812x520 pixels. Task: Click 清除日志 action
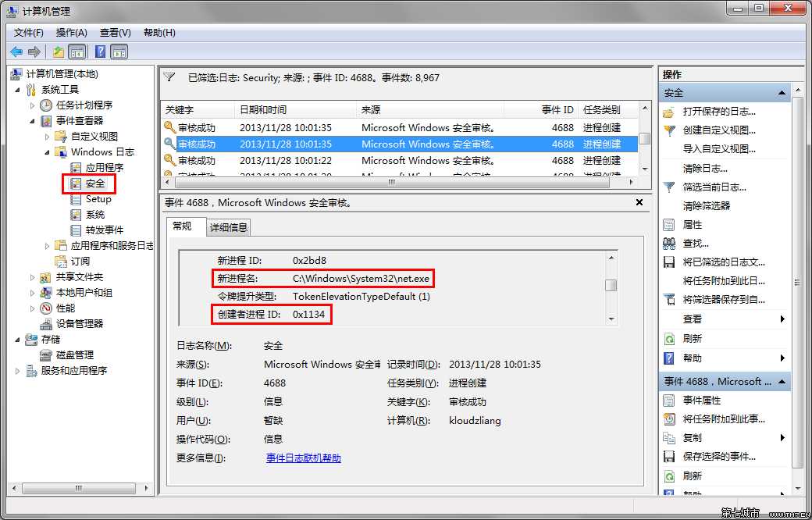pyautogui.click(x=705, y=169)
